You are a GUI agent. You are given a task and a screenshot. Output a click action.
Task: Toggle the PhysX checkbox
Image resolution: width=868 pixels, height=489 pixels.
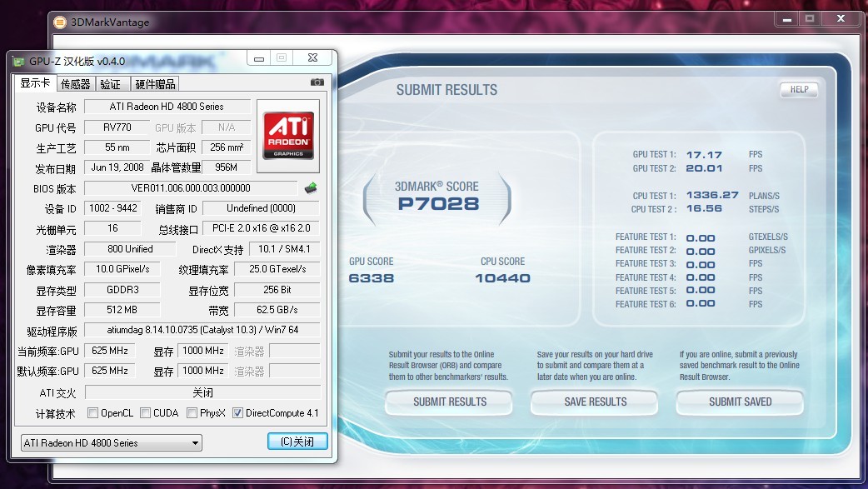192,412
